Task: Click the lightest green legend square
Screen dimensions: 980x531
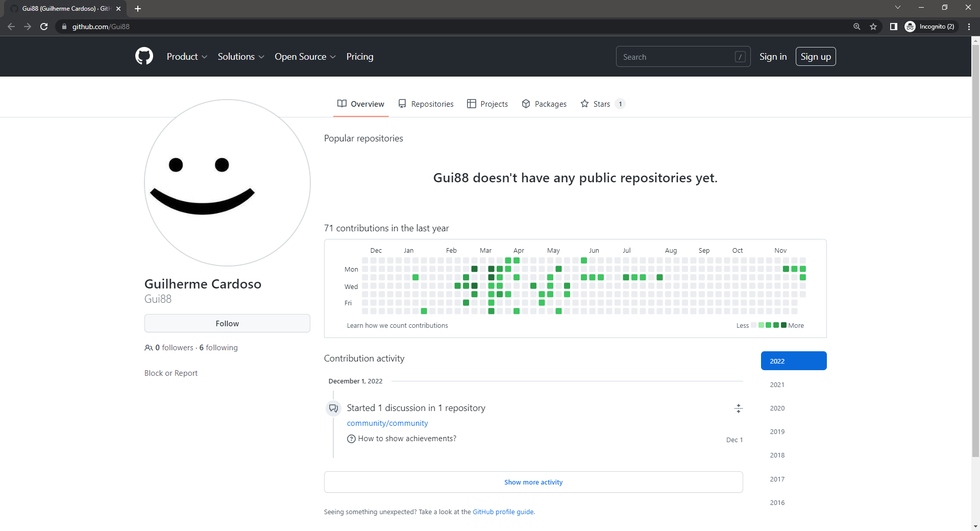Action: pos(761,325)
